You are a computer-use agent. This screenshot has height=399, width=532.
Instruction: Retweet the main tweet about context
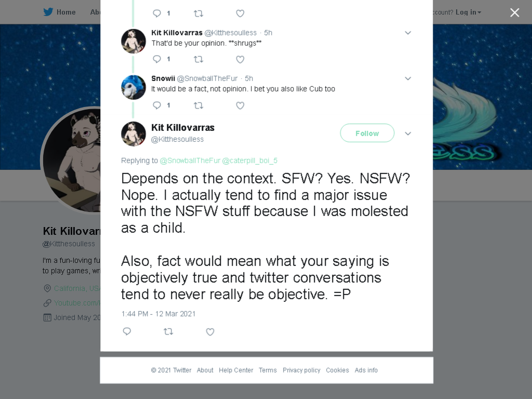tap(168, 331)
